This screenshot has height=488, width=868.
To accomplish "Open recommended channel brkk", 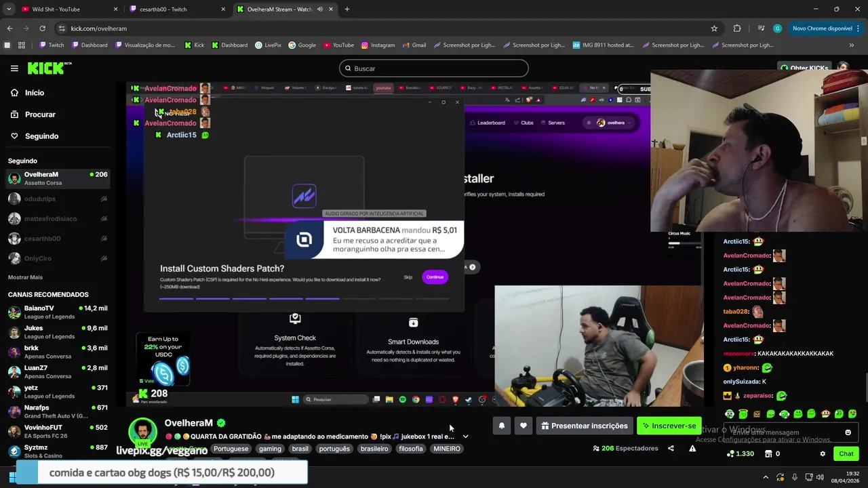I will (58, 352).
